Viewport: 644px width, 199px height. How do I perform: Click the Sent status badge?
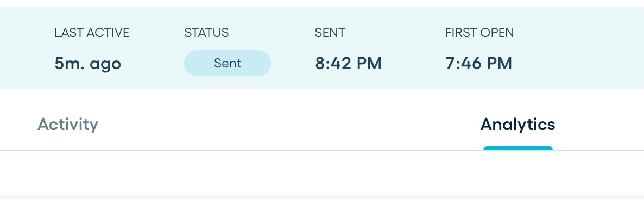pos(228,63)
